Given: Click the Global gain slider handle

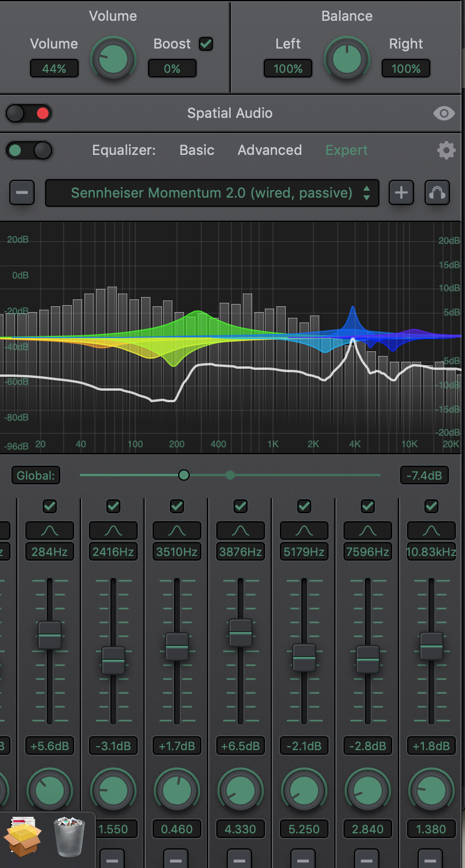Looking at the screenshot, I should click(x=184, y=474).
